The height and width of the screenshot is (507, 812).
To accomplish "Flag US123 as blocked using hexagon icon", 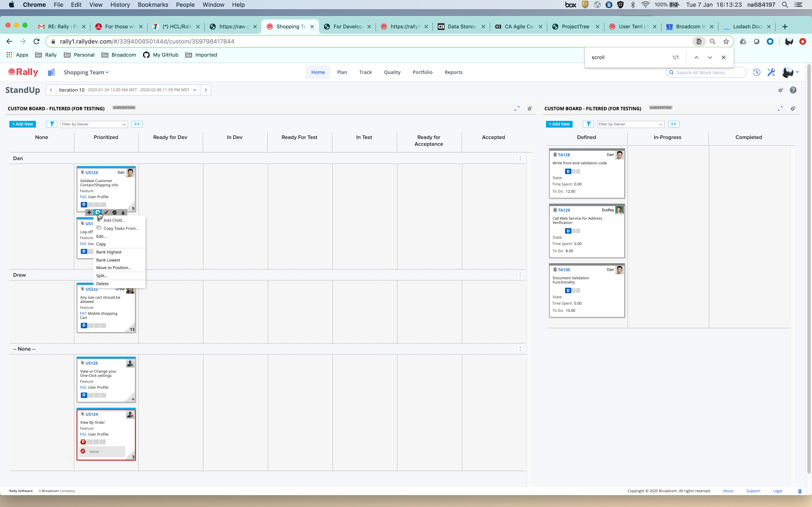I will [x=114, y=213].
